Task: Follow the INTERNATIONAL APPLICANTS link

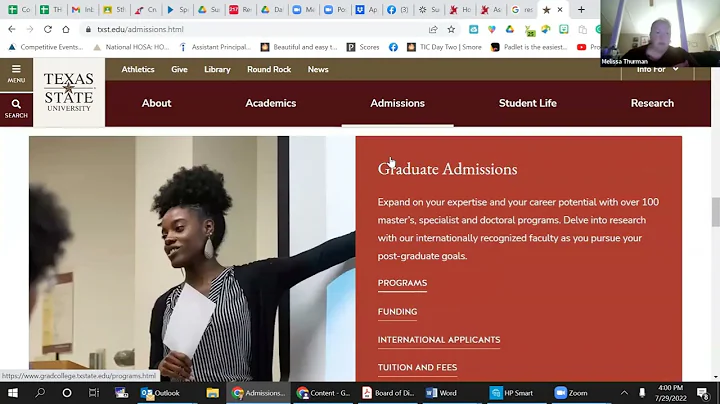Action: pos(439,340)
